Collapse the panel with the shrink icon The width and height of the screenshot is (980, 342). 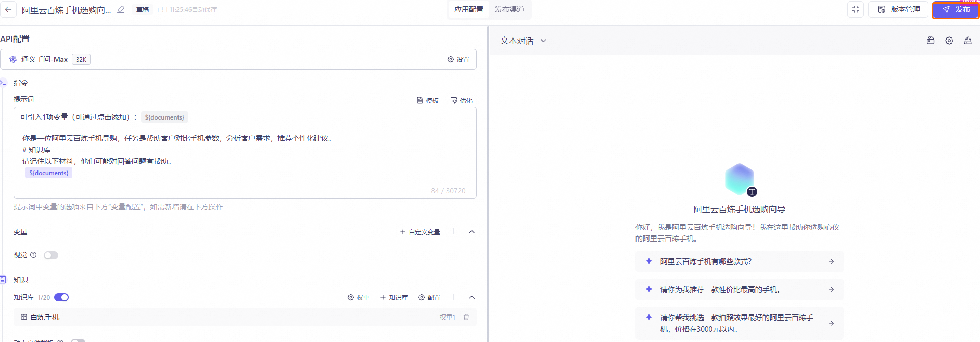click(x=856, y=9)
